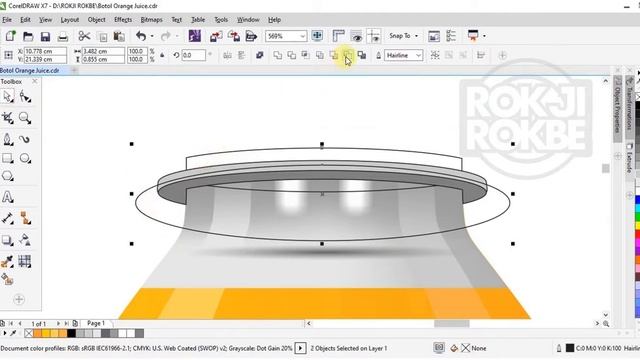Print the document with printer icon
This screenshot has height=360, width=640.
click(x=62, y=37)
